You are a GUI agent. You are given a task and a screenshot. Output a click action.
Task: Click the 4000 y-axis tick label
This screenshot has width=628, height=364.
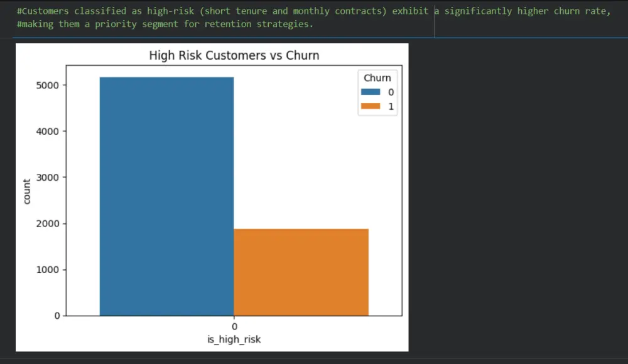(x=47, y=131)
